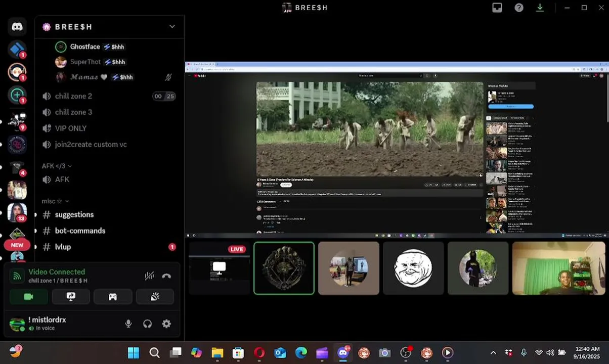Open Discord direct messages home icon
The image size is (609, 364).
tap(17, 27)
